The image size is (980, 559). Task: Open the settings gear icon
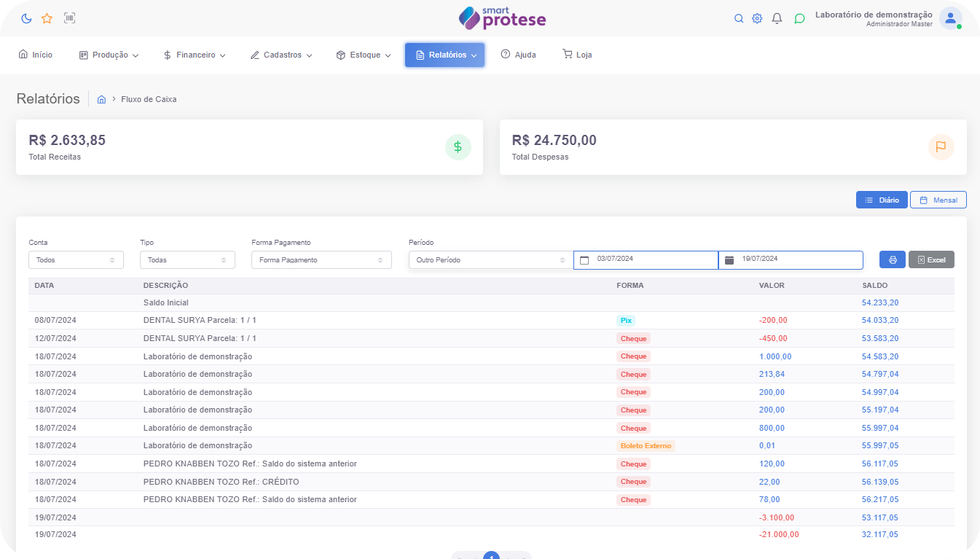click(757, 18)
